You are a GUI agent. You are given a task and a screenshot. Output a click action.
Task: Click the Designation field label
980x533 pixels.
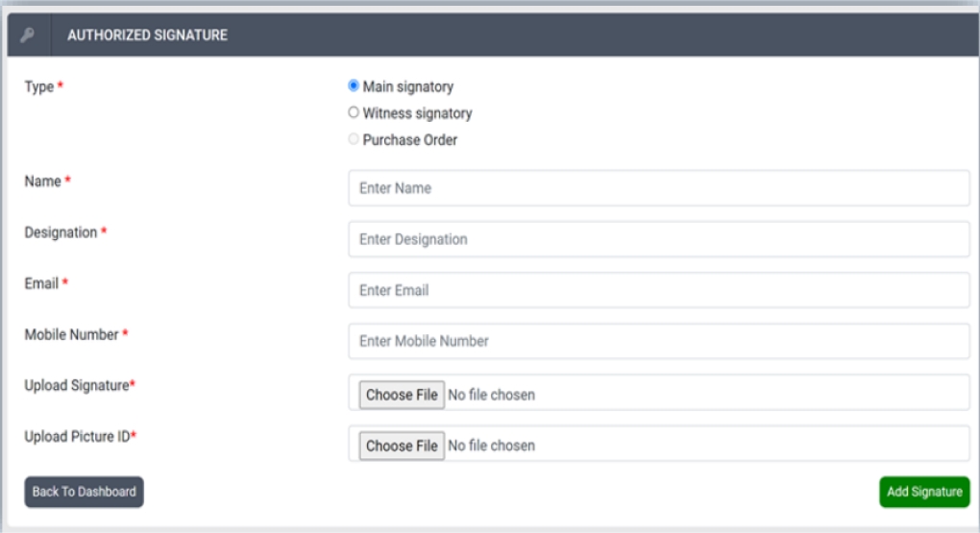[x=61, y=232]
